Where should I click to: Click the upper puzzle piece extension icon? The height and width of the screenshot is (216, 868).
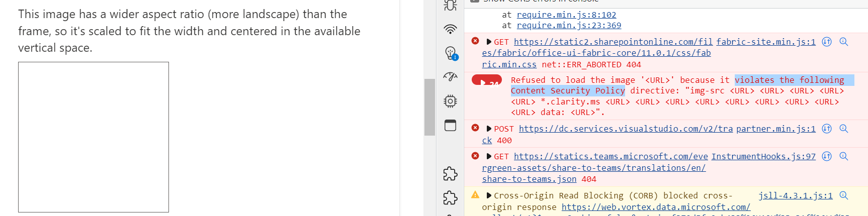coord(450,174)
